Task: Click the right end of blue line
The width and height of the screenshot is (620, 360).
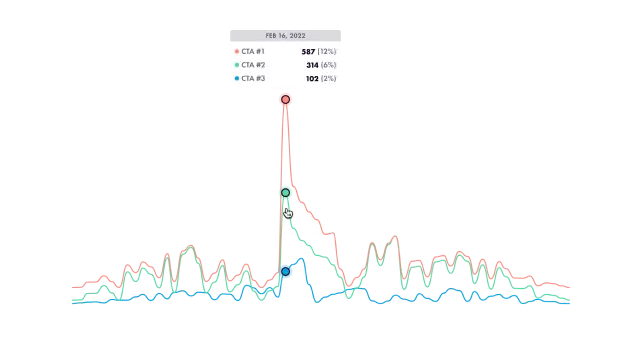Action: (x=569, y=303)
